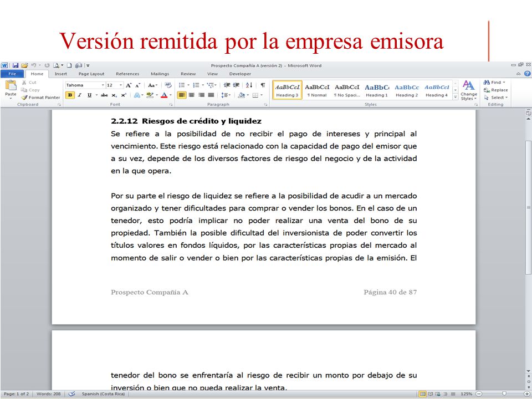Click the text highlight color button
Screen dimensions: 532x399
[150, 95]
